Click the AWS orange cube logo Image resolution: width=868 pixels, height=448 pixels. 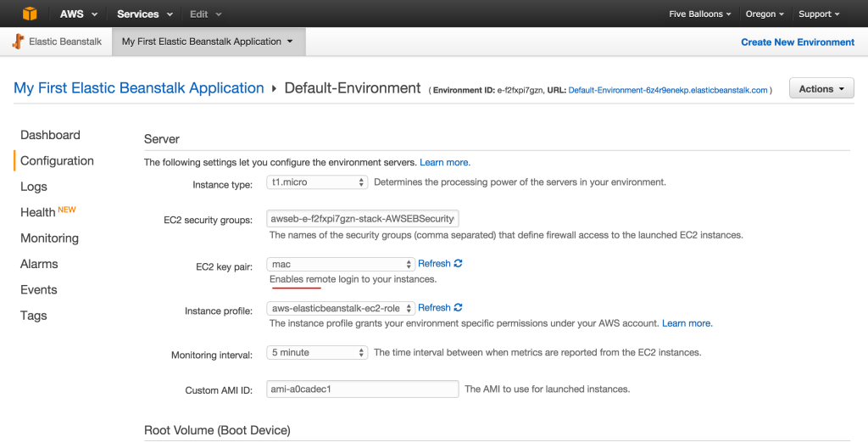click(30, 14)
